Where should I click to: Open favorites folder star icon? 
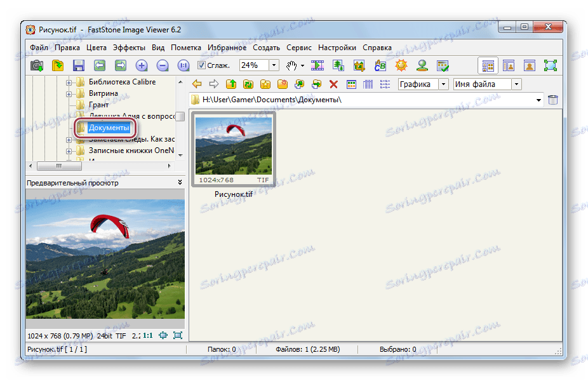(x=265, y=84)
